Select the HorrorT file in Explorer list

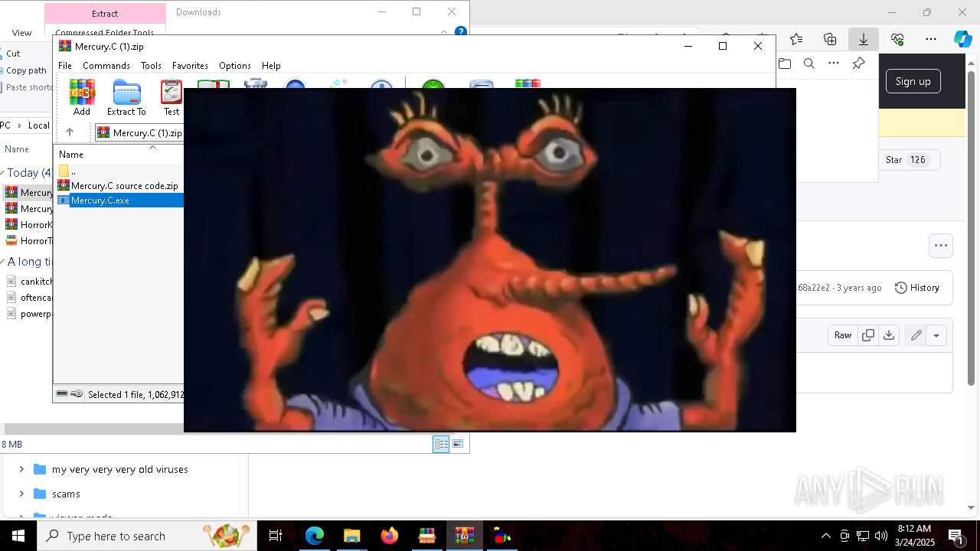tap(29, 240)
